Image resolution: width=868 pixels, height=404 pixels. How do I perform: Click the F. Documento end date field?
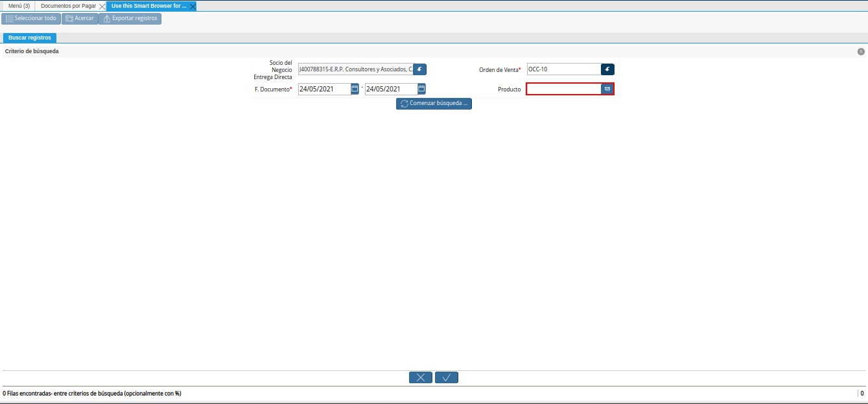pyautogui.click(x=391, y=89)
